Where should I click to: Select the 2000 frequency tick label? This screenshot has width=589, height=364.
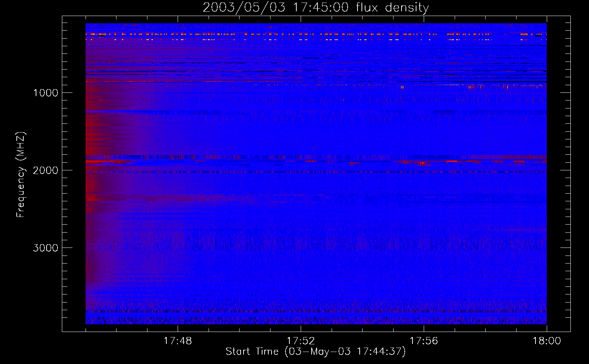46,170
